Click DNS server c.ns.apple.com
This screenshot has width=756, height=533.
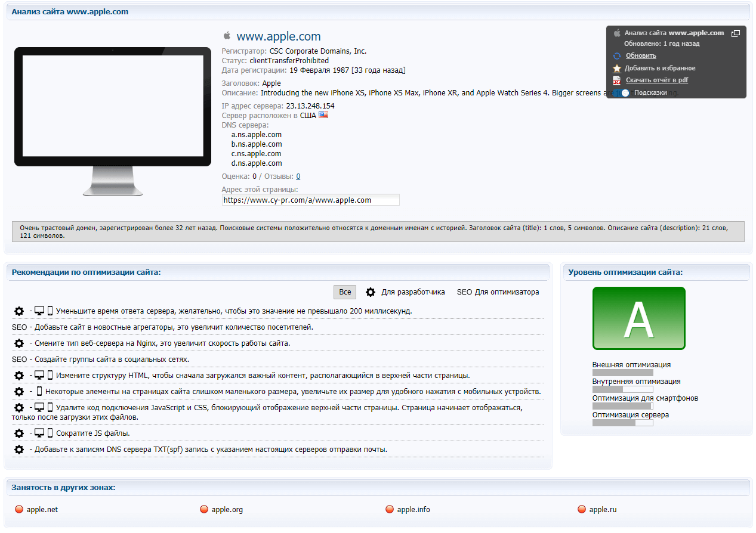[x=257, y=154]
